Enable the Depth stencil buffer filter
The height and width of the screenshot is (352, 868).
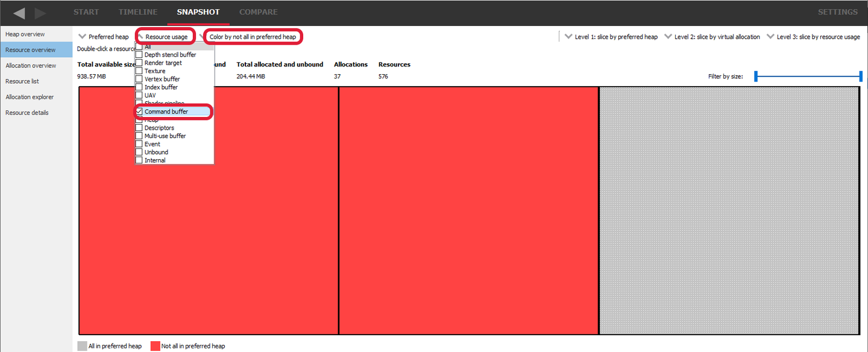coord(139,54)
